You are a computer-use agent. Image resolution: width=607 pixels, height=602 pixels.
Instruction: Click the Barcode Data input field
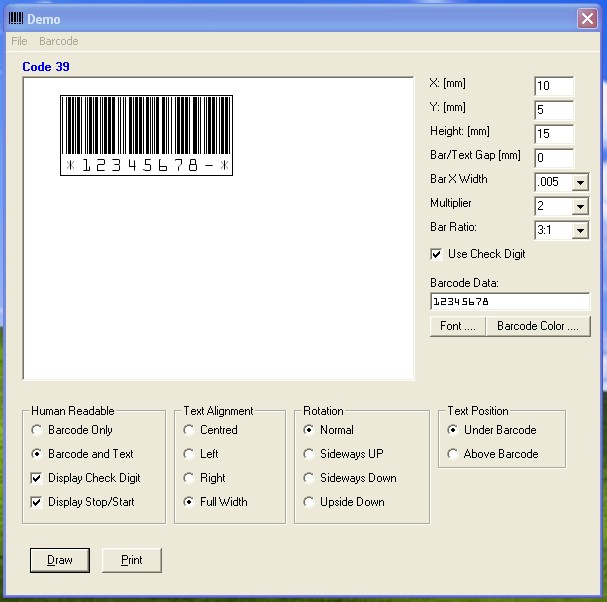pos(510,301)
